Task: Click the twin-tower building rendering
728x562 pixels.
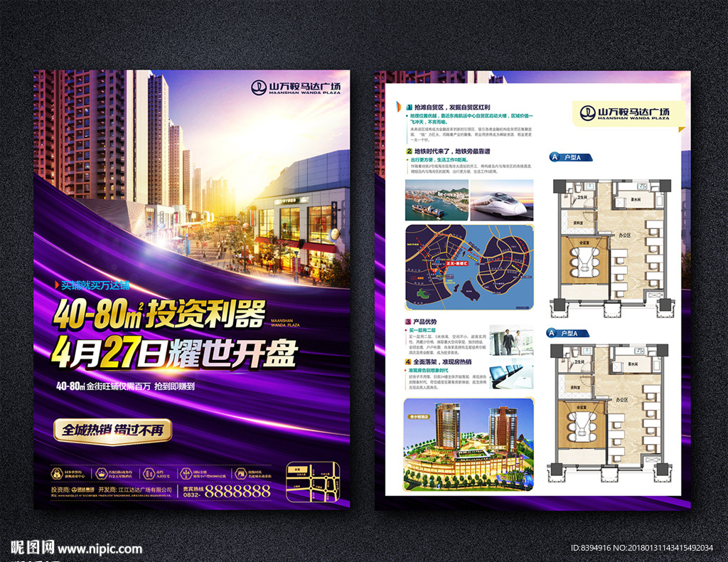Action: point(469,445)
